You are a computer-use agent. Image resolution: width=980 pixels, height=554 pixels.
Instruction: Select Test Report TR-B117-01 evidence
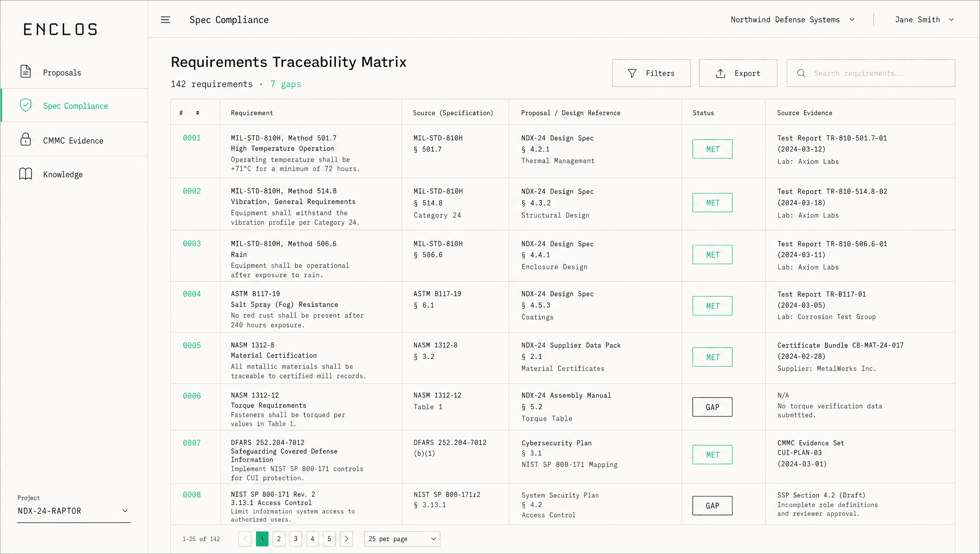pos(821,294)
